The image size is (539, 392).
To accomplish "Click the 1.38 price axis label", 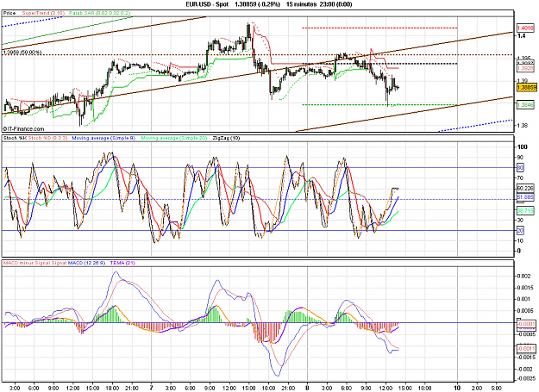I will coord(523,126).
